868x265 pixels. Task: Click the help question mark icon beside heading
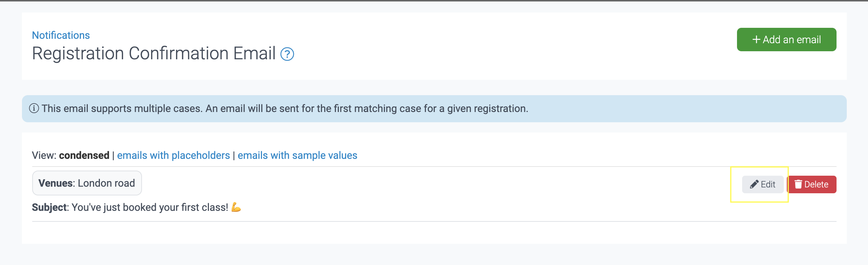(x=287, y=54)
